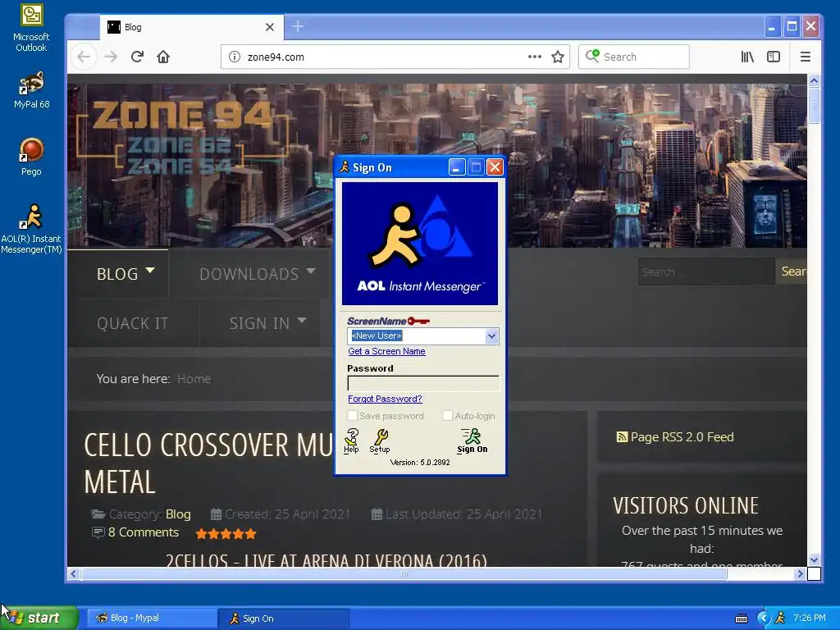Viewport: 840px width, 630px height.
Task: Click the Sign On taskbar button
Action: point(284,619)
